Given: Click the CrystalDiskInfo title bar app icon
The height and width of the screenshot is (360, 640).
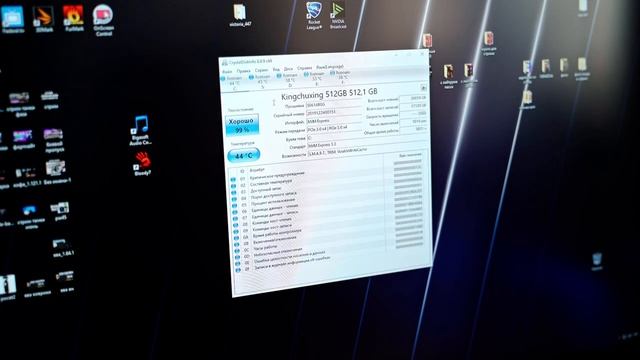Looking at the screenshot, I should 224,63.
